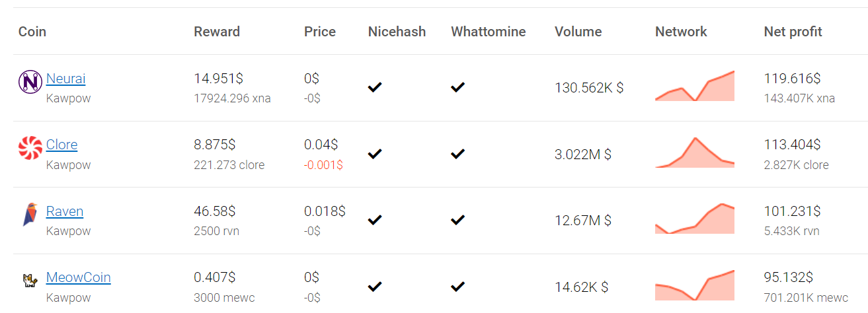View Raven network hashrate chart
868x313 pixels.
(695, 219)
